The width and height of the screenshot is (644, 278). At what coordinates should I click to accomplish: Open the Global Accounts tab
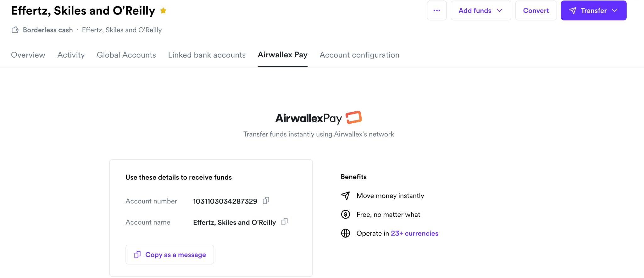pos(126,55)
